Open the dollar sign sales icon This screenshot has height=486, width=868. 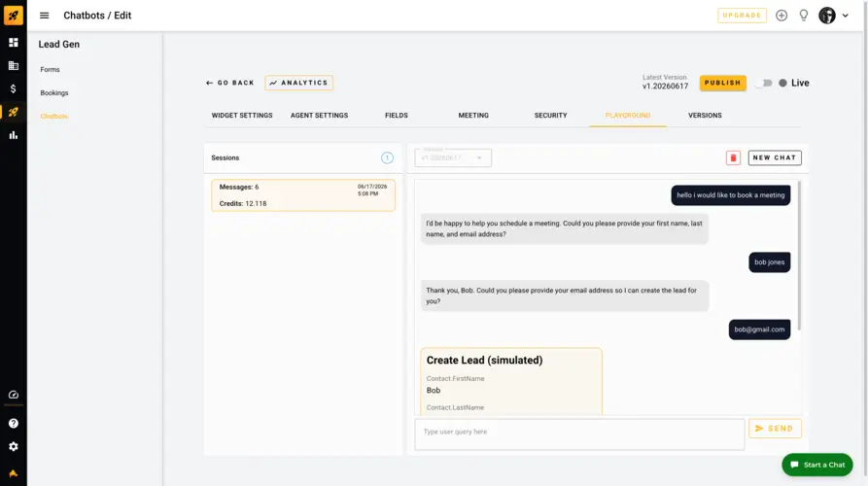click(14, 88)
